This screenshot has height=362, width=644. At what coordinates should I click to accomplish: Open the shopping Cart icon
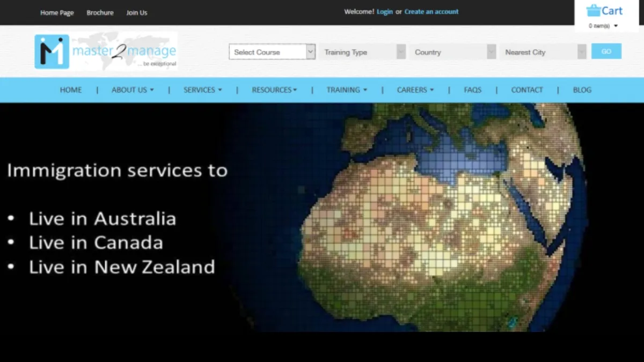(x=604, y=10)
